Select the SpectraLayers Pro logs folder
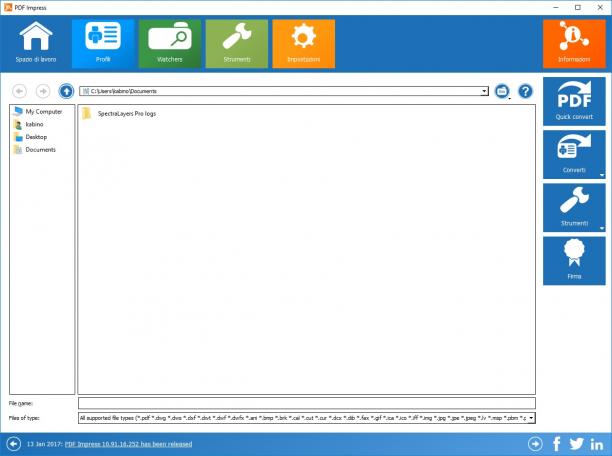612x456 pixels. 119,114
